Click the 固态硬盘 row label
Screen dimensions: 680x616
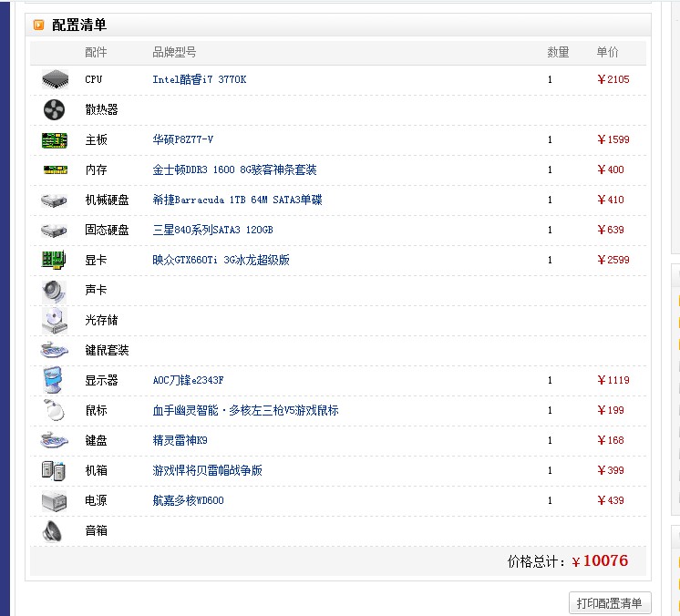click(x=108, y=230)
